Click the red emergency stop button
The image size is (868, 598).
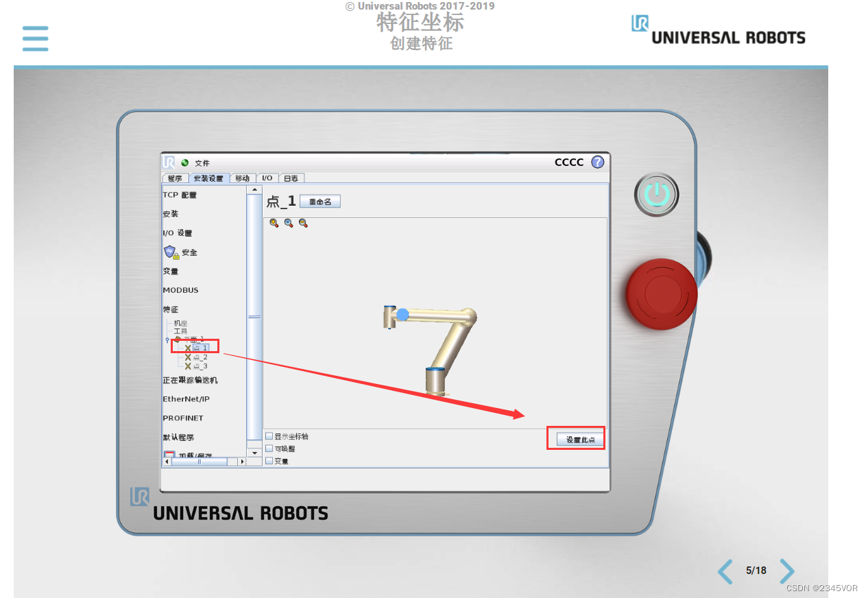[x=662, y=294]
